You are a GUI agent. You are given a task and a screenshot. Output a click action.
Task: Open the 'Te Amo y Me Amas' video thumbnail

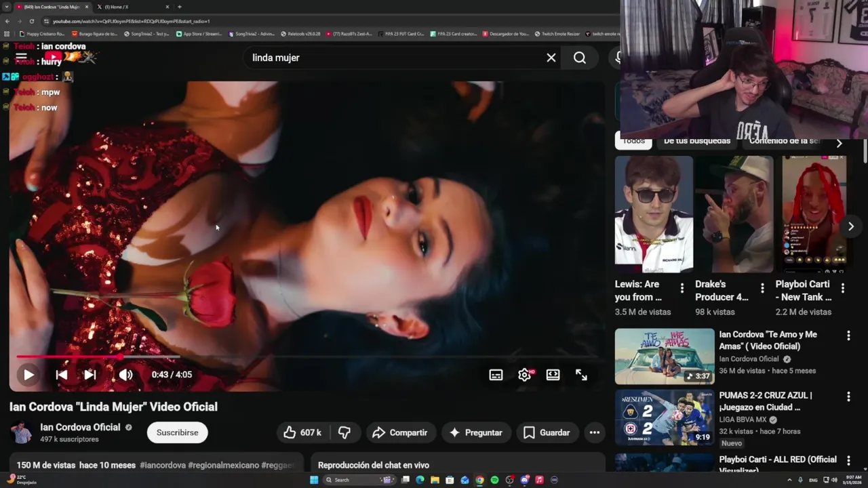coord(665,357)
